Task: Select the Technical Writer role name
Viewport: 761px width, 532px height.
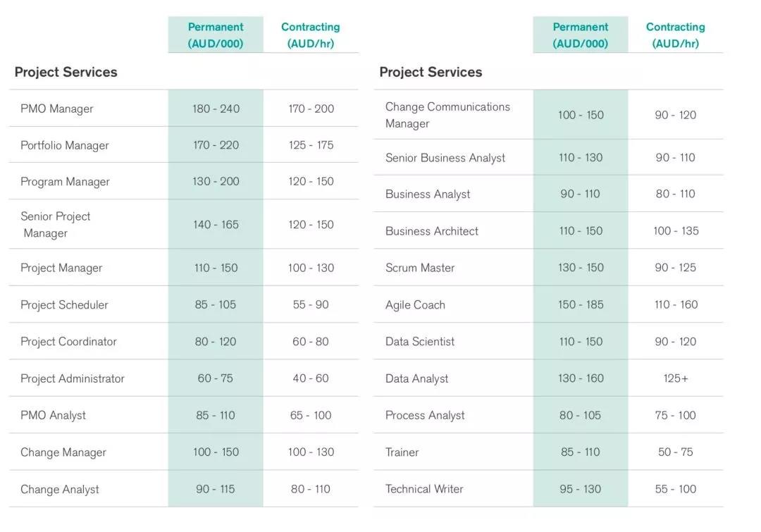Action: point(424,489)
